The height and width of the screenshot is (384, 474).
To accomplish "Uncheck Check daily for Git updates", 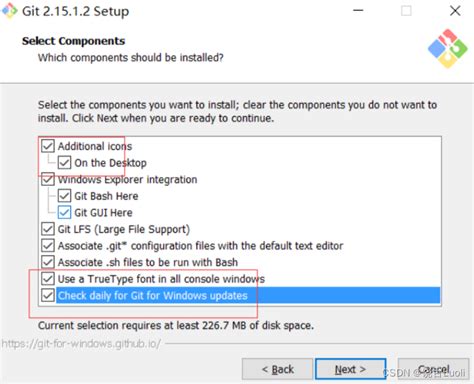I will point(48,295).
